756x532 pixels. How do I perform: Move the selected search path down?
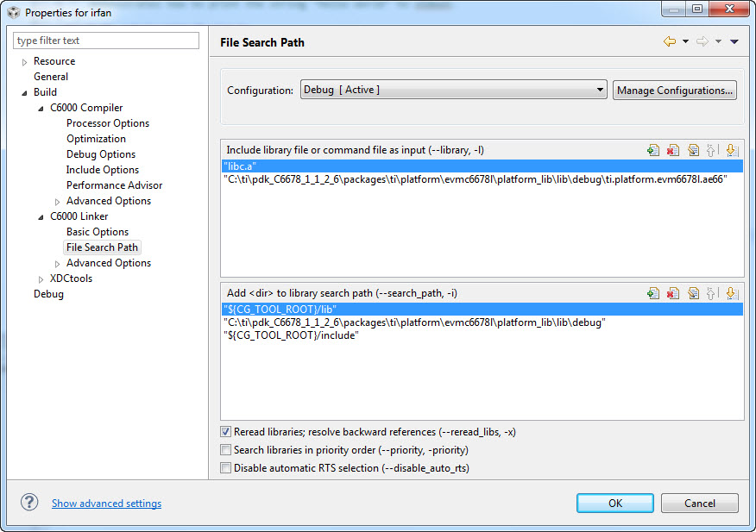[732, 293]
